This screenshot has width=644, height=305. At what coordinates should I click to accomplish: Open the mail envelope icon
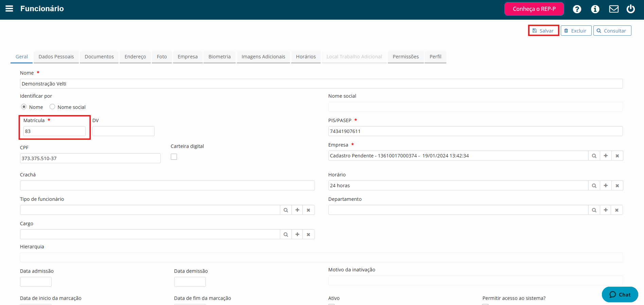pos(614,9)
